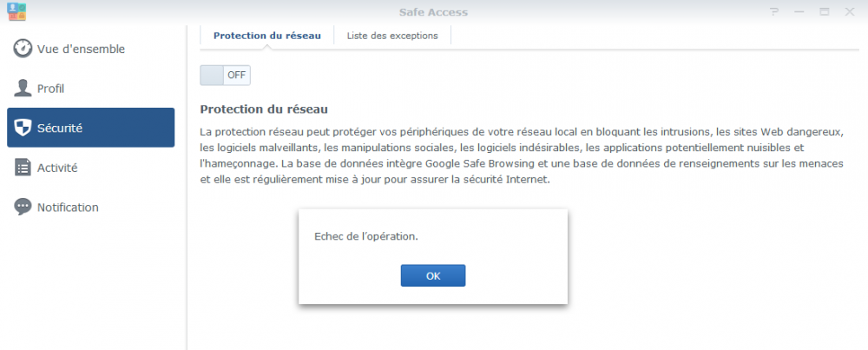Click the Activité list icon
This screenshot has width=868, height=350.
23,168
